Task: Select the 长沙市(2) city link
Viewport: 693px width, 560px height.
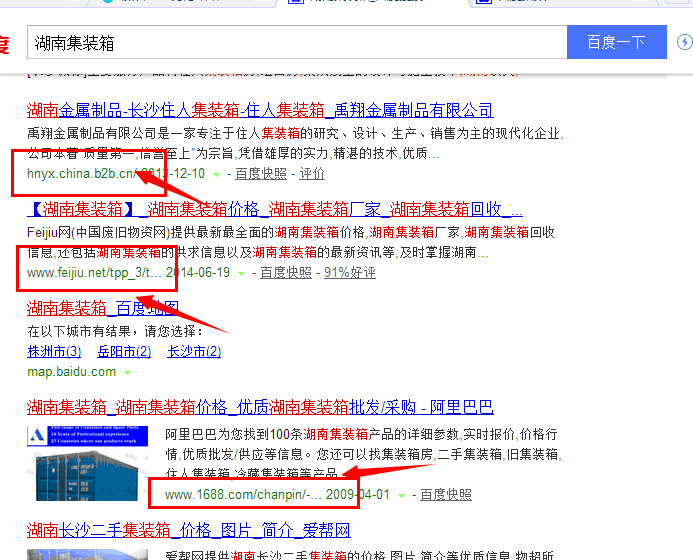Action: (x=194, y=352)
